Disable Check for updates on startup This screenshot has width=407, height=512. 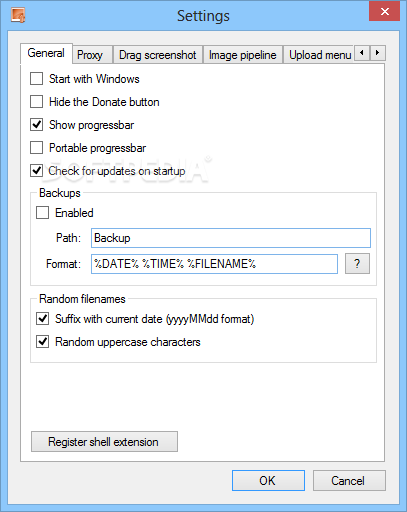coord(36,171)
